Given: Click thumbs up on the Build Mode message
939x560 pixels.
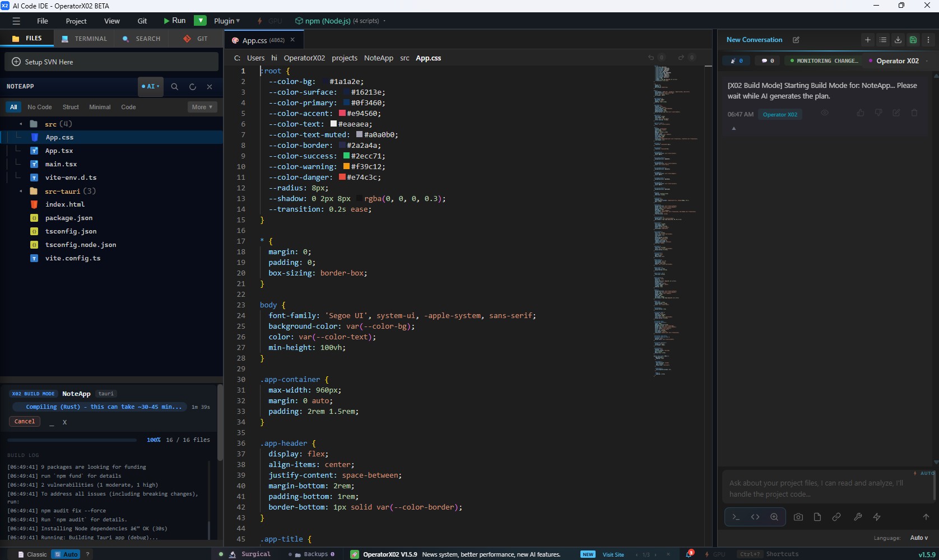Looking at the screenshot, I should pyautogui.click(x=861, y=113).
